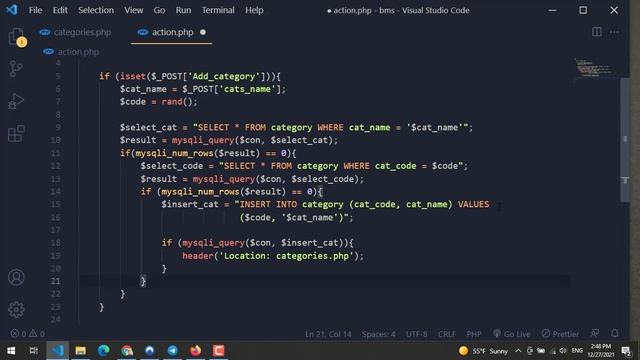
Task: Open the Manage gear menu
Action: tap(16, 309)
